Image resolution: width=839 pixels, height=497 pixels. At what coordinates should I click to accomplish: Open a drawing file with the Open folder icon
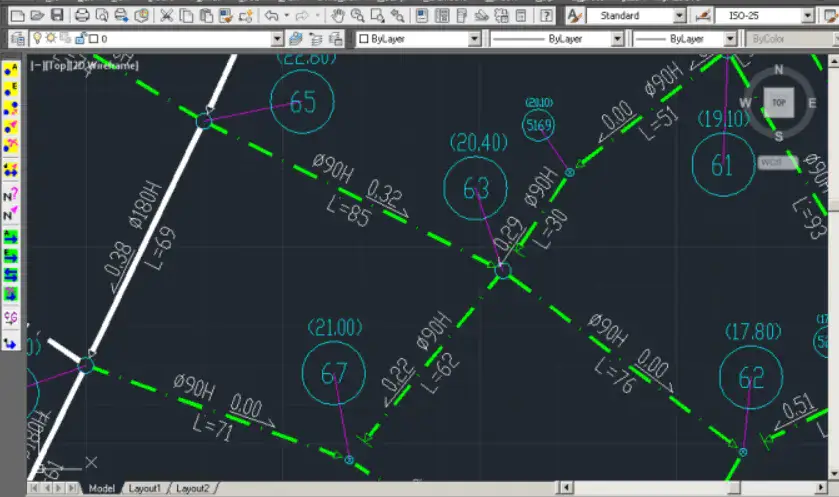click(x=37, y=16)
